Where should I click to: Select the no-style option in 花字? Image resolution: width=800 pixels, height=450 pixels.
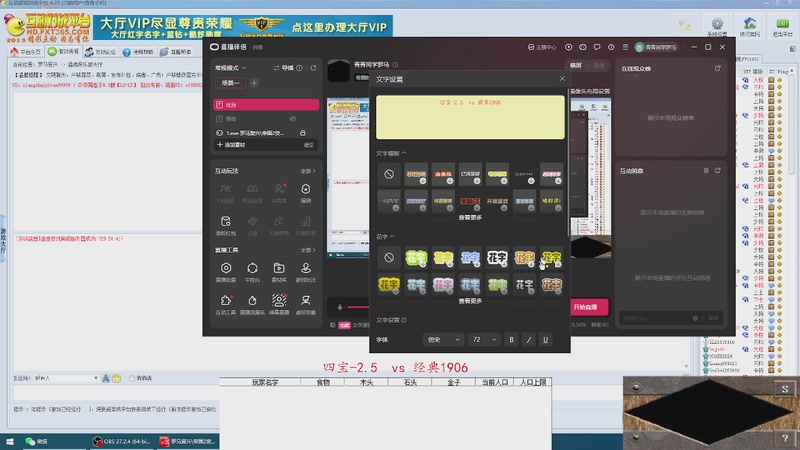click(389, 258)
